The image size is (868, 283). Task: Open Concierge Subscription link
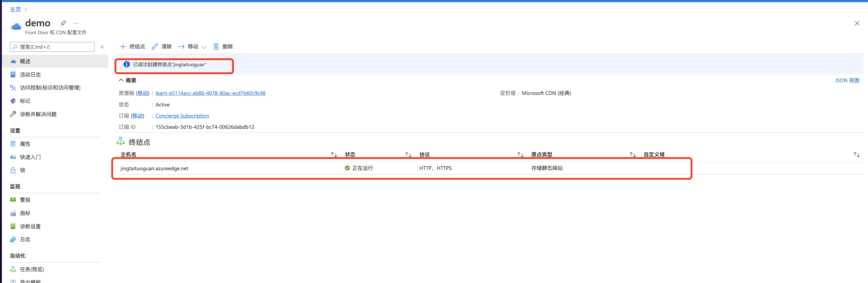tap(182, 116)
